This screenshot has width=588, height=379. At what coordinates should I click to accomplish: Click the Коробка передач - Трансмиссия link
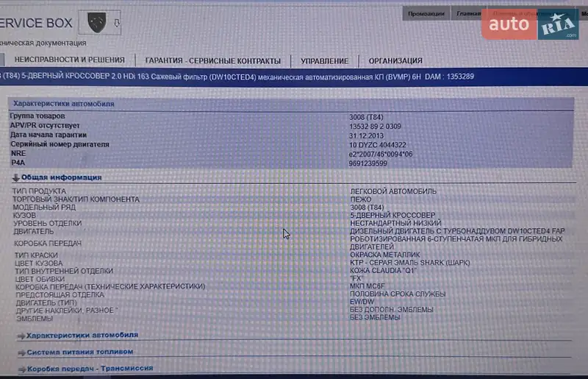90,368
